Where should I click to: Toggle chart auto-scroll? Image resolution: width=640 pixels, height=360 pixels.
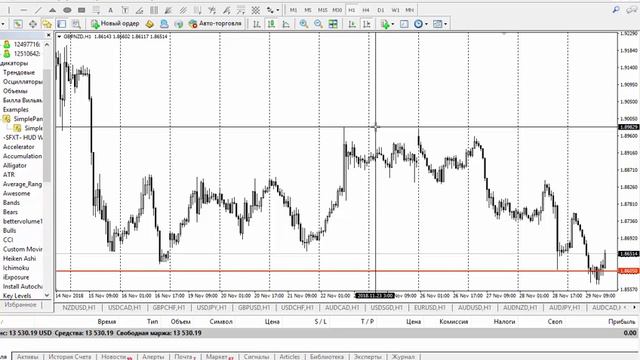[352, 24]
